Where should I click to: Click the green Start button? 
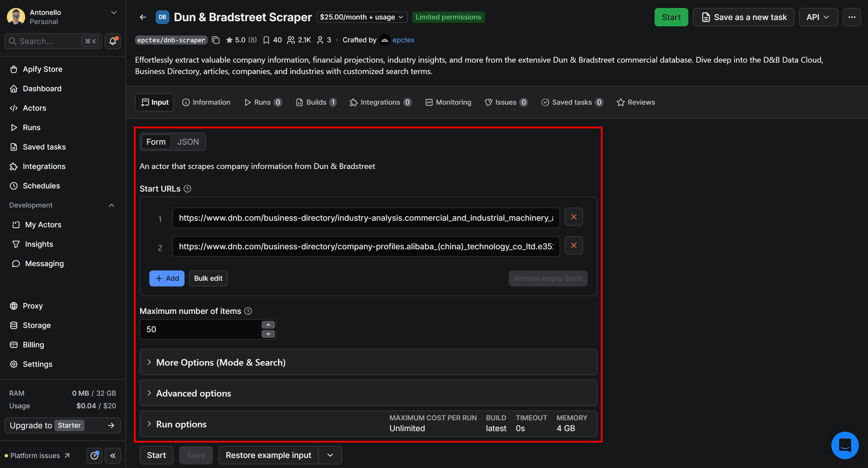click(x=671, y=17)
